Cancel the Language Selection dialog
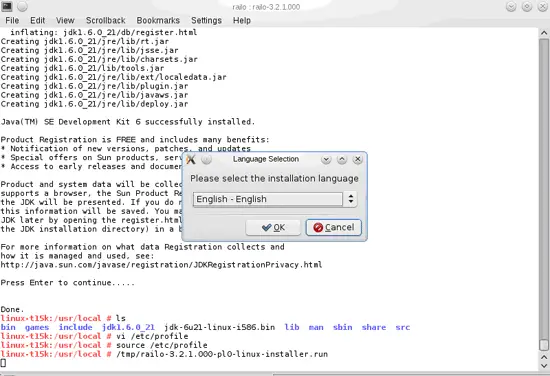Screen dimensions: 550x376 coord(334,228)
